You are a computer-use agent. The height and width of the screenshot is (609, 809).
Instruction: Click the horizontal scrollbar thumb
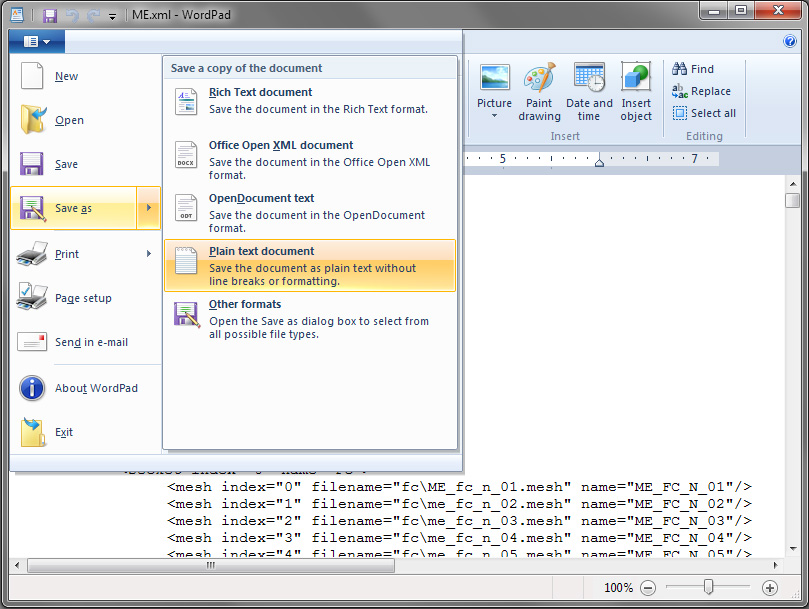coord(210,565)
